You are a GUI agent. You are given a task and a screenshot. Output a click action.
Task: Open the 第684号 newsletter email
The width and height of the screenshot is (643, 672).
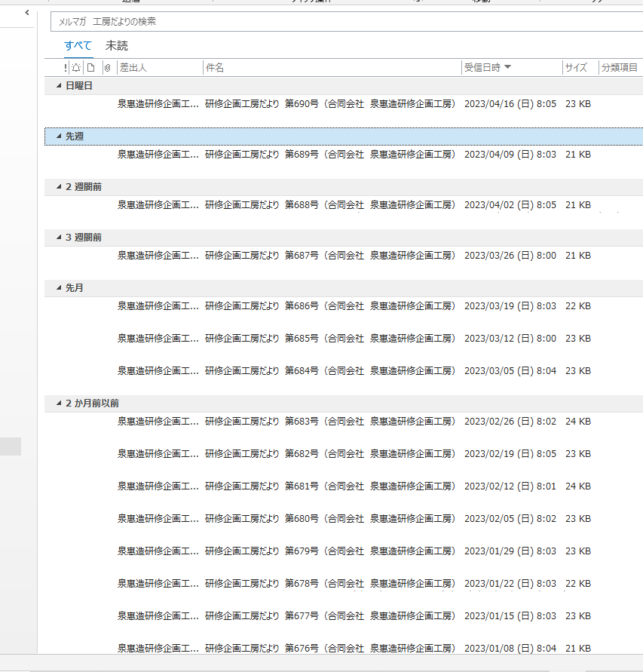(344, 371)
